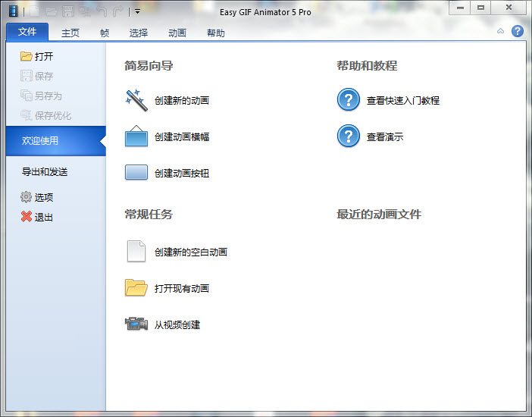Click the magic wand new animation icon
Image resolution: width=532 pixels, height=417 pixels.
136,100
